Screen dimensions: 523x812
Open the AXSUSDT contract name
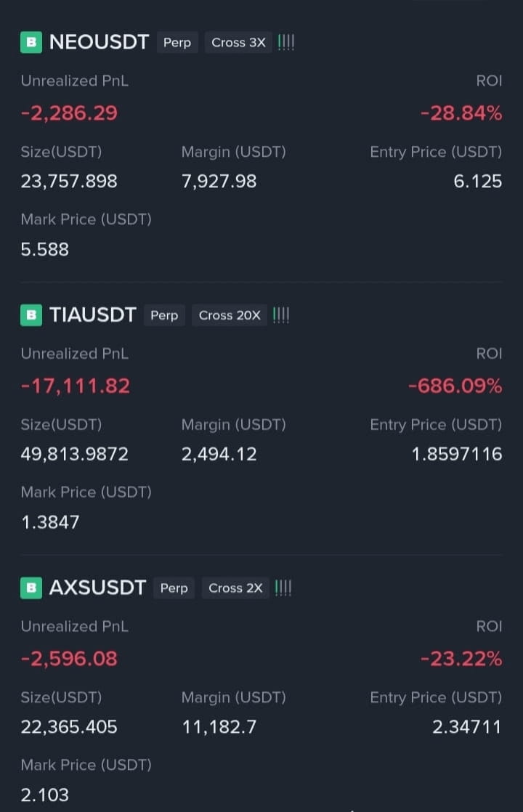[97, 588]
